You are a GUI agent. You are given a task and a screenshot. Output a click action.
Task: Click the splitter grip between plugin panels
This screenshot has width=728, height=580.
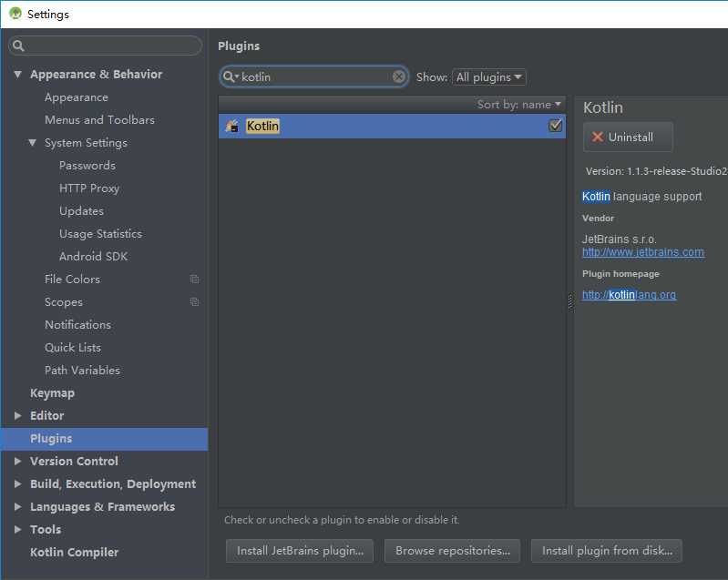(570, 302)
